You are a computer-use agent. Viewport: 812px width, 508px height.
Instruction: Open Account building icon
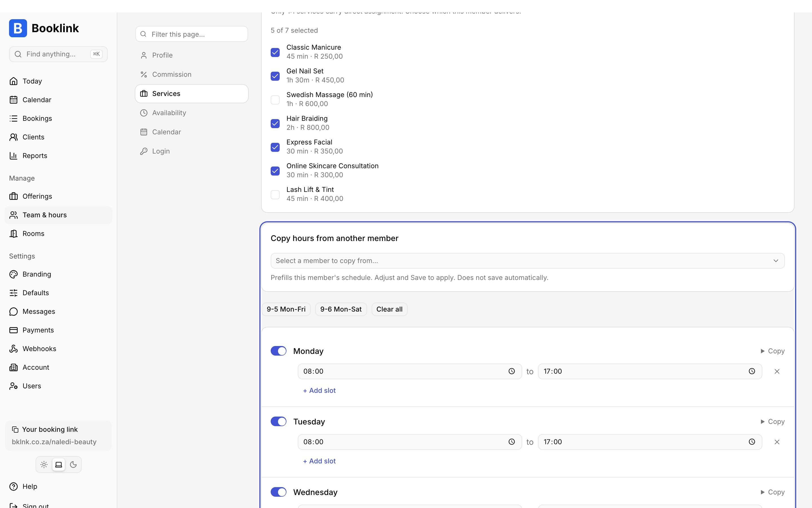click(x=14, y=367)
